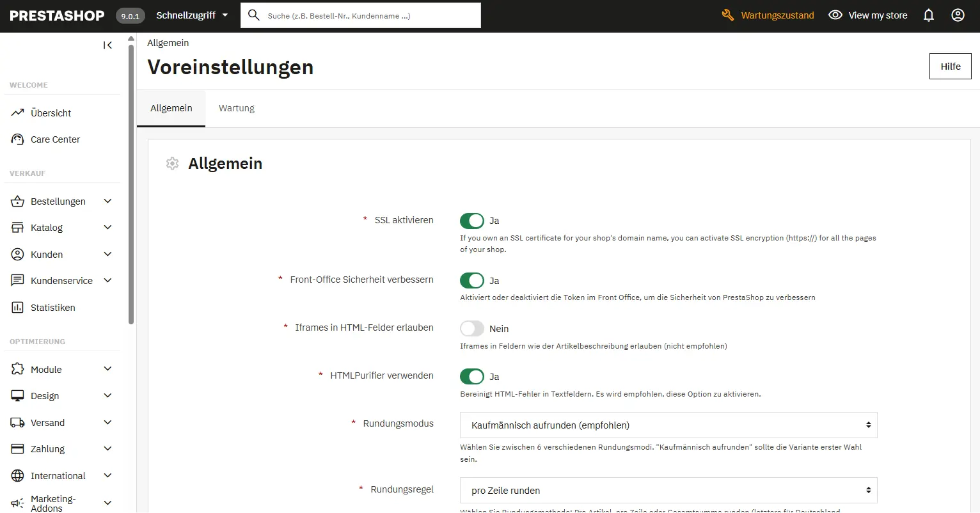
Task: Expand Bestellungen submenu chevron
Action: coord(107,201)
